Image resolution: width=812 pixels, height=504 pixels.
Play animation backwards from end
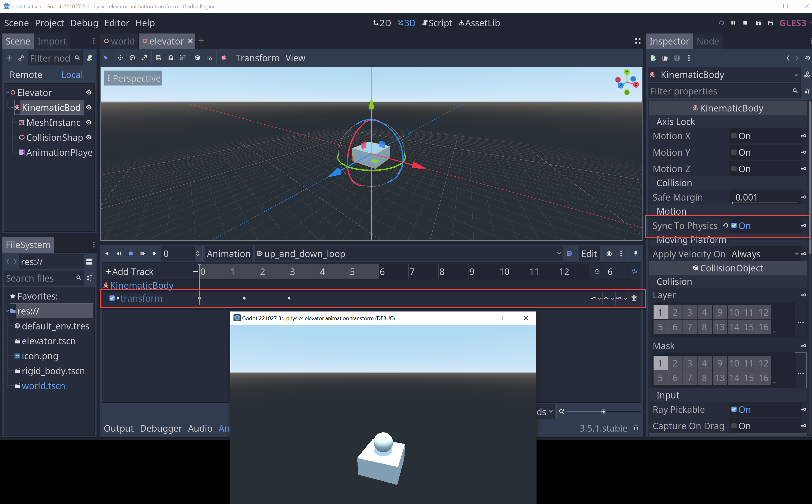107,254
